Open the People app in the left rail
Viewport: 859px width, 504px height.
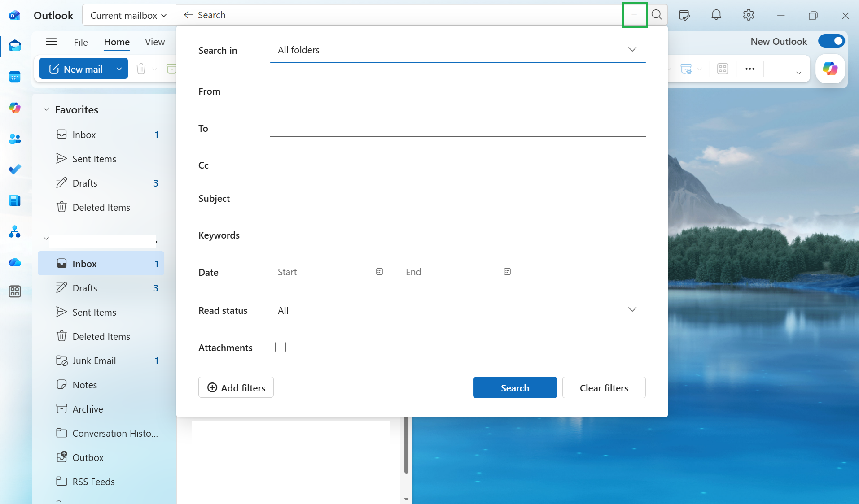(x=15, y=139)
